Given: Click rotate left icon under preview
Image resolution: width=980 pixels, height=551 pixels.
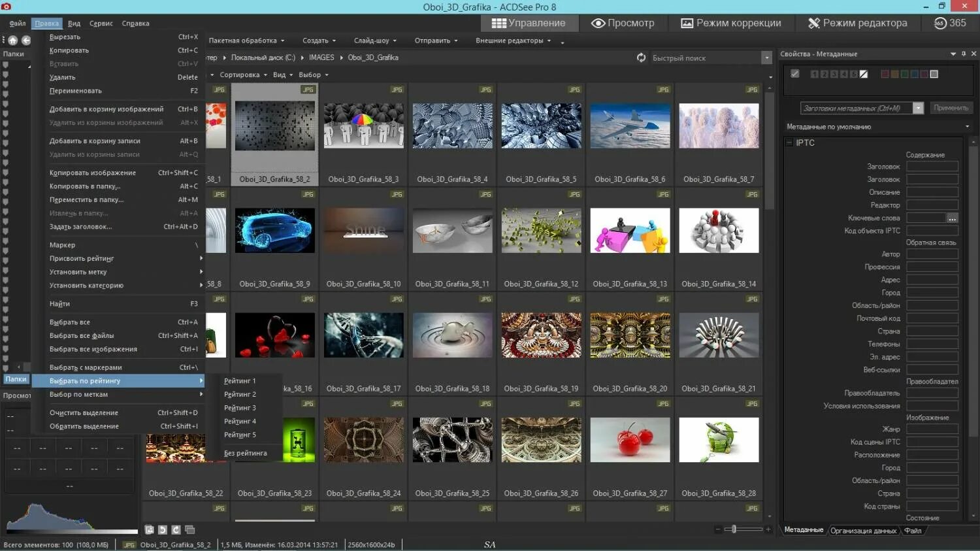Looking at the screenshot, I should [163, 529].
